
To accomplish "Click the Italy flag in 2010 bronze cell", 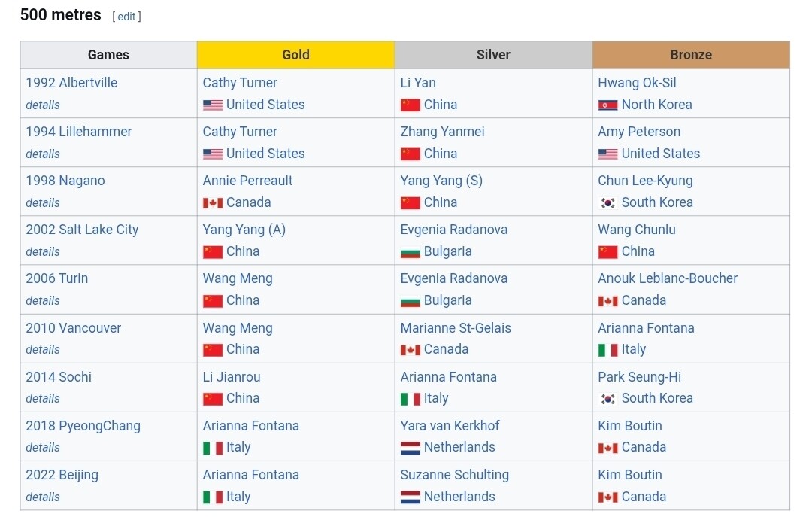I will tap(607, 350).
